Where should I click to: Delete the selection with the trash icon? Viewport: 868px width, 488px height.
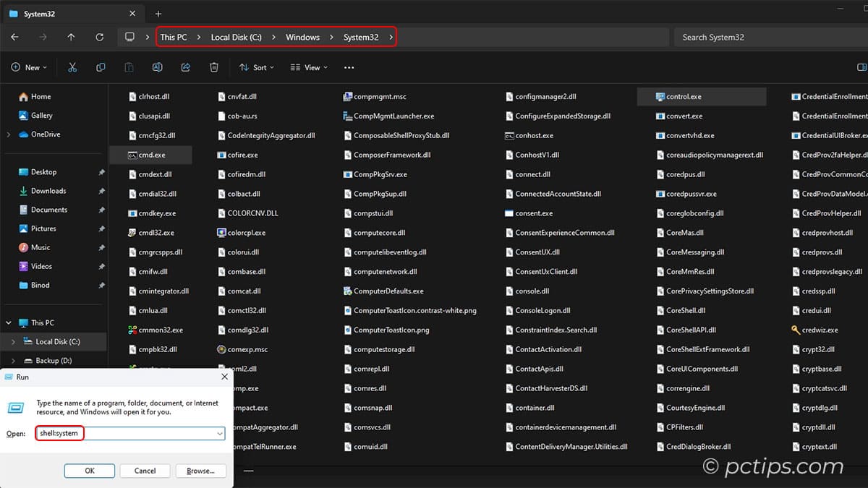213,67
